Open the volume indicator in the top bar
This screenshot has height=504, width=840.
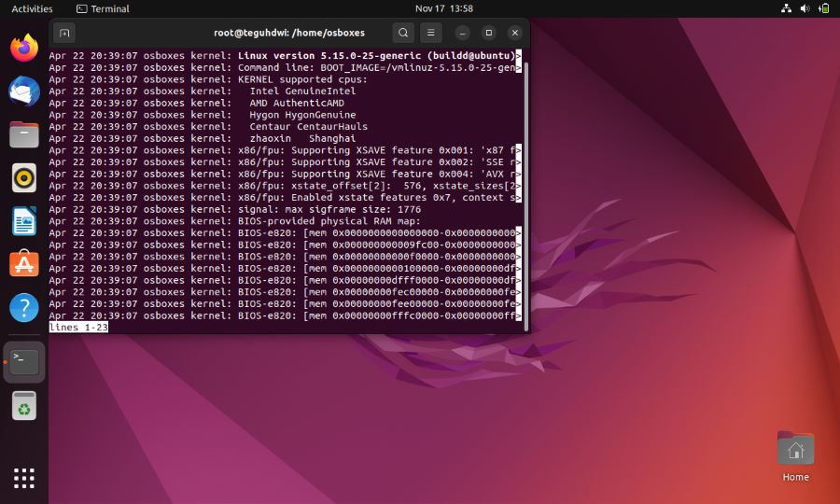805,8
